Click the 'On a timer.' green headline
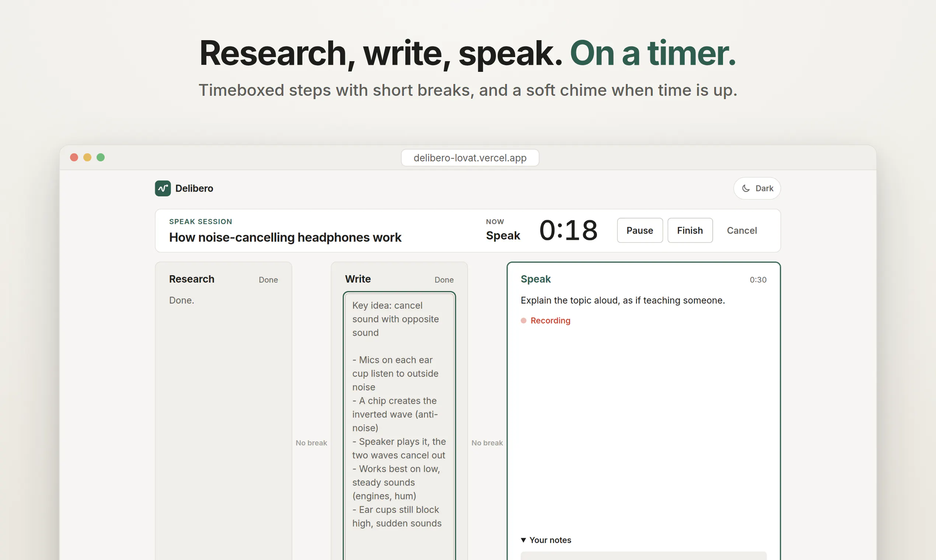Viewport: 936px width, 560px height. tap(653, 53)
